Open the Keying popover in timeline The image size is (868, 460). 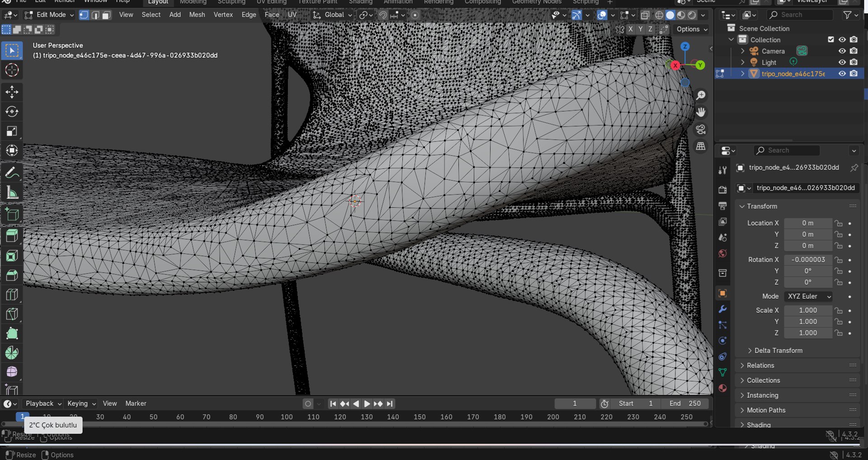tap(81, 404)
